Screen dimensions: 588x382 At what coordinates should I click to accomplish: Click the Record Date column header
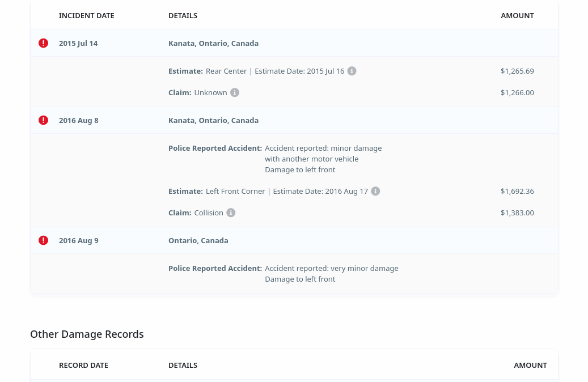click(x=83, y=365)
